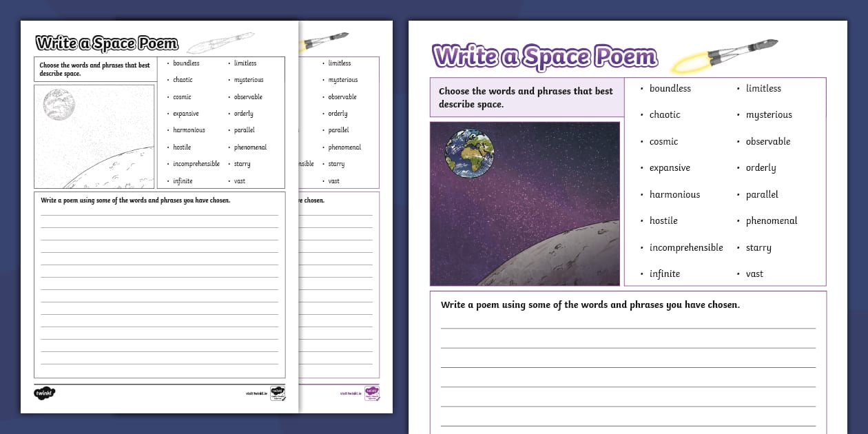The height and width of the screenshot is (434, 868).
Task: Click the pink Twinkl badge on middle worksheet
Action: (371, 393)
